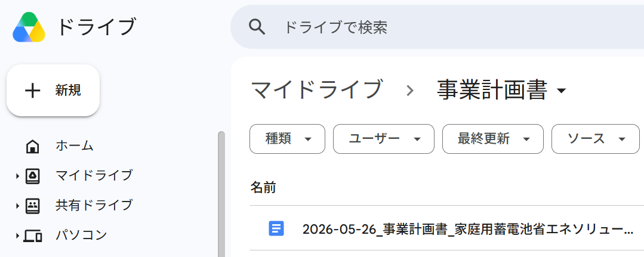Open the 事業計画書 folder dropdown menu
Image resolution: width=644 pixels, height=257 pixels.
pos(562,90)
